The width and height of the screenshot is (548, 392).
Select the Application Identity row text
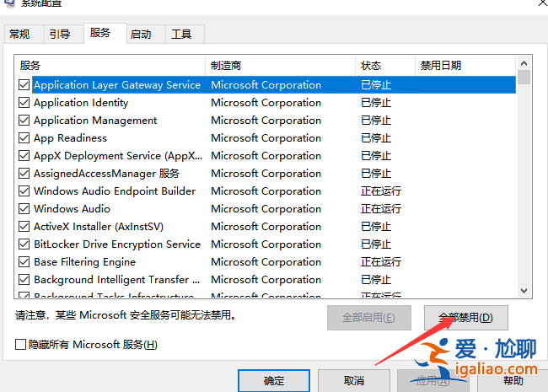[x=81, y=103]
